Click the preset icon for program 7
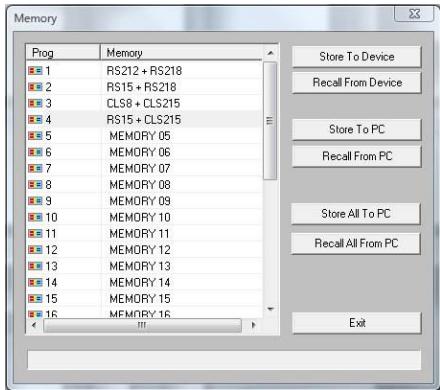The width and height of the screenshot is (440, 390). tap(35, 168)
